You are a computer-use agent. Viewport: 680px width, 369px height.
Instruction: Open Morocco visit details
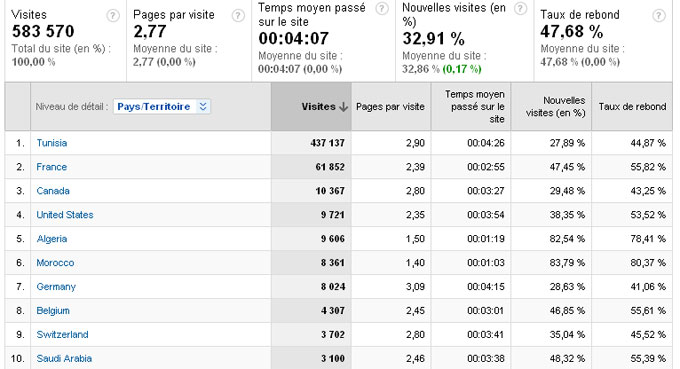point(55,263)
